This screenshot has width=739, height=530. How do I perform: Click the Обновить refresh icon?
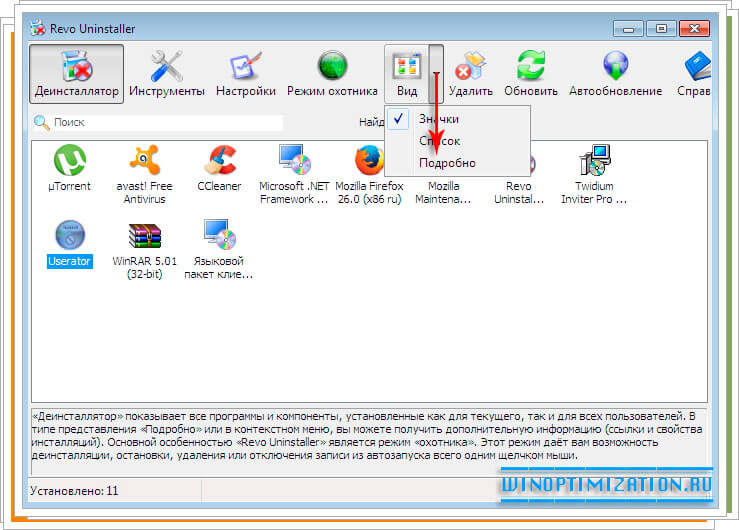tap(531, 74)
